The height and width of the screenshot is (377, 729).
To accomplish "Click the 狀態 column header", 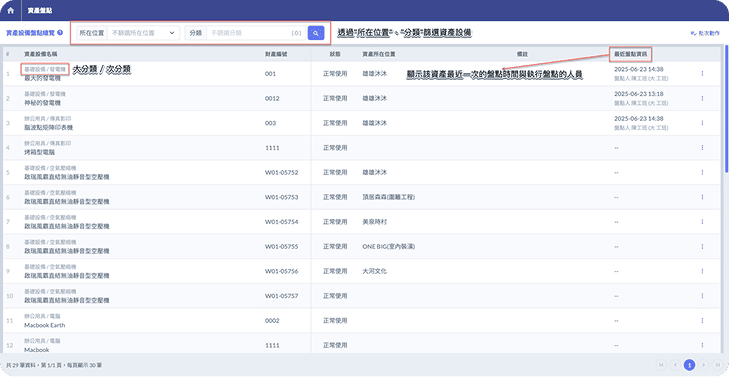I will (x=335, y=54).
